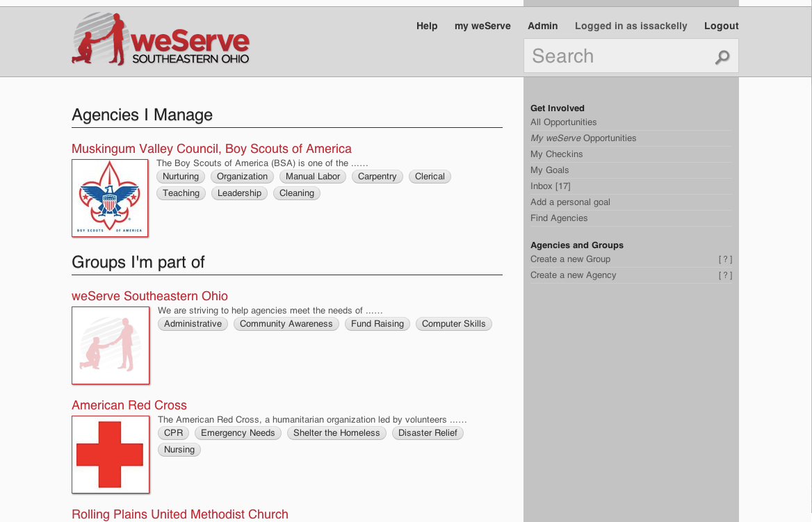Click Create a new Agency
812x522 pixels.
click(574, 275)
